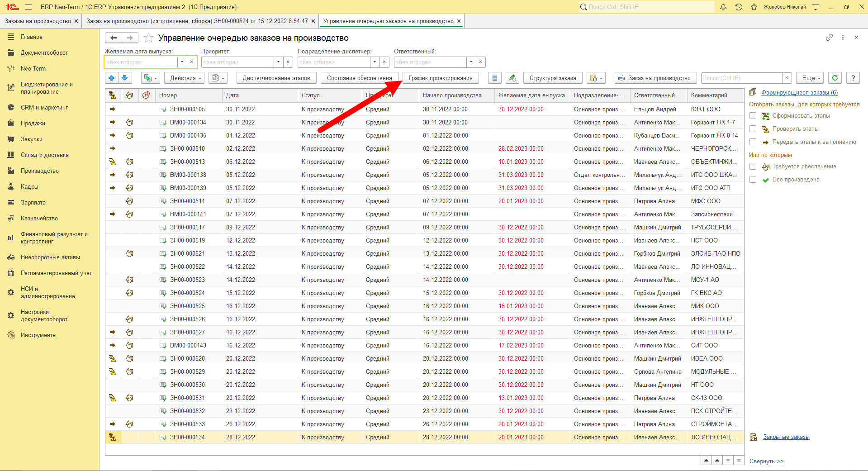This screenshot has width=868, height=471.
Task: Open Казначейство section in sidebar
Action: 39,218
